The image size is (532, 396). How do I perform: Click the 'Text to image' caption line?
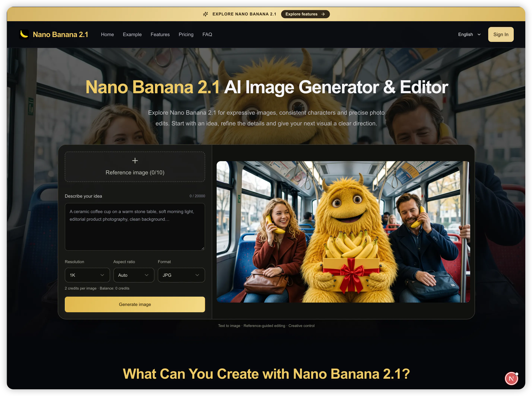[266, 326]
